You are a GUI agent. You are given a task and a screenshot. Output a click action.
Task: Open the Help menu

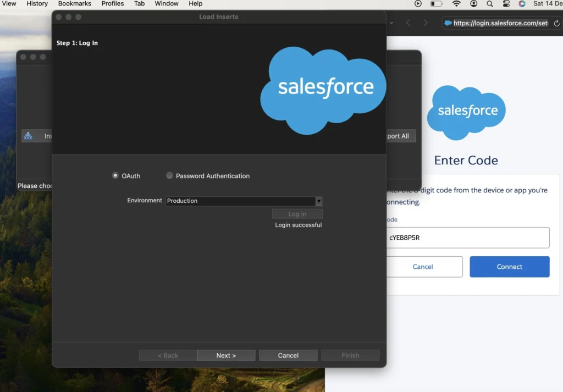coord(196,4)
